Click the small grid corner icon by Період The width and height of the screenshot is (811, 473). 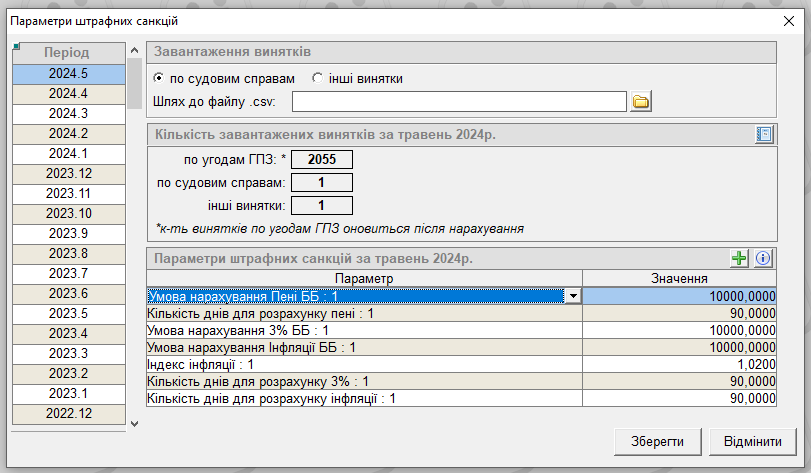click(16, 46)
